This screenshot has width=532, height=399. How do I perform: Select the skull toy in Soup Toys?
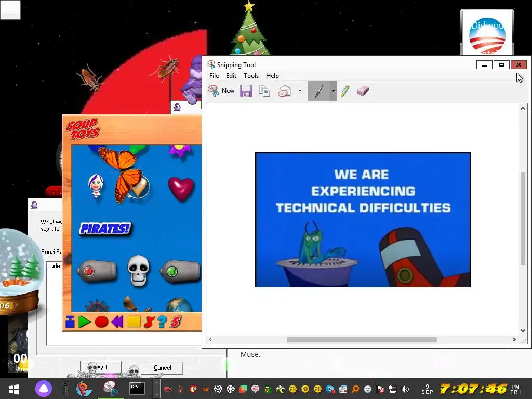click(138, 271)
